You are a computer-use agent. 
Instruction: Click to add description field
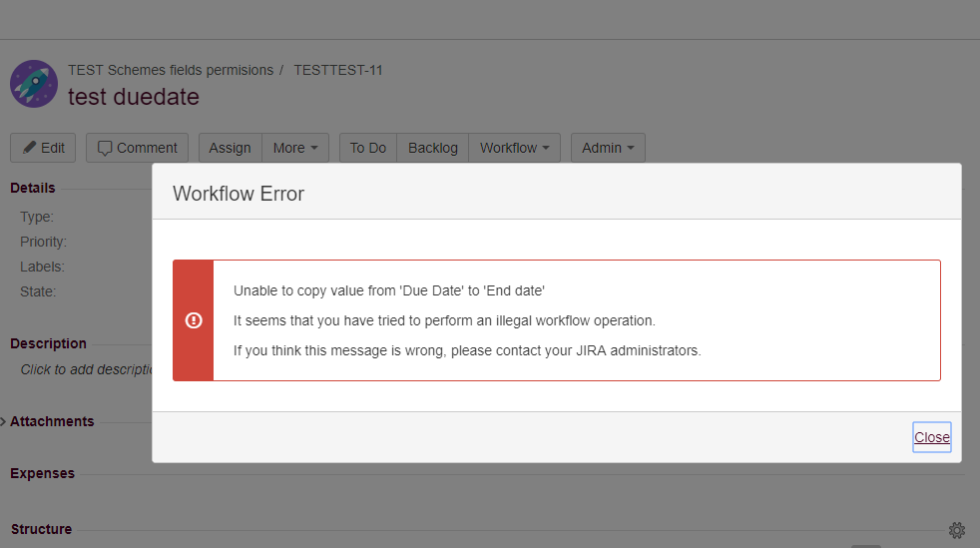87,370
